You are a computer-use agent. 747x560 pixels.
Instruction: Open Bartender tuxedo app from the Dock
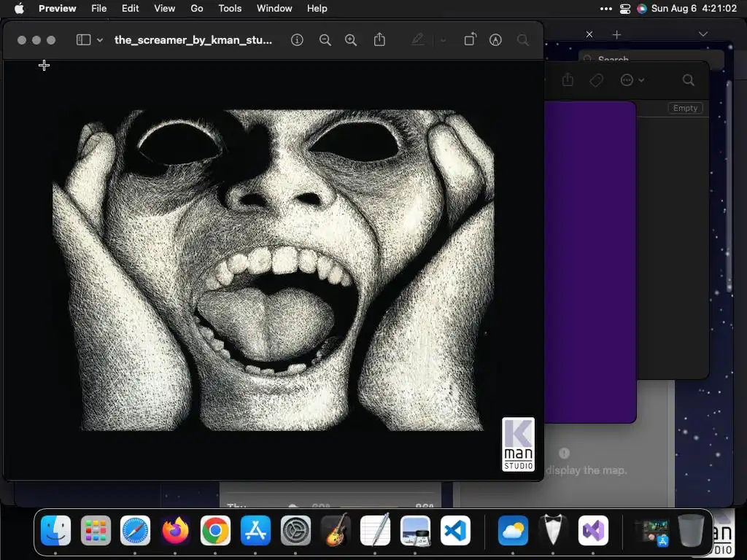click(x=553, y=529)
